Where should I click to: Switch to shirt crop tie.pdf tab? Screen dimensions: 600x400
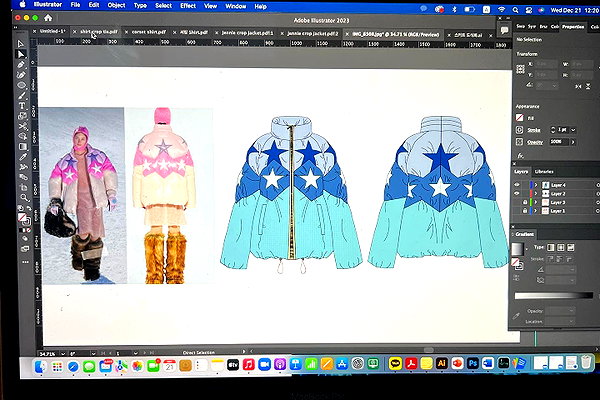(99, 31)
